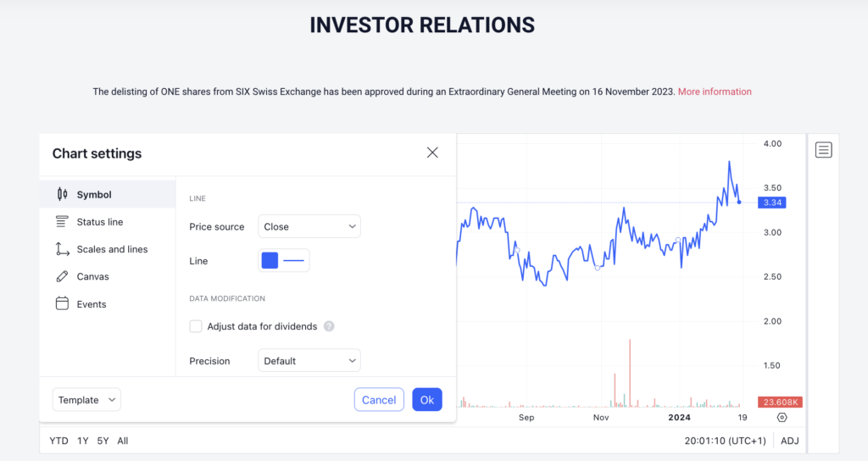Click the Canvas pencil icon
The image size is (868, 461).
coord(62,276)
